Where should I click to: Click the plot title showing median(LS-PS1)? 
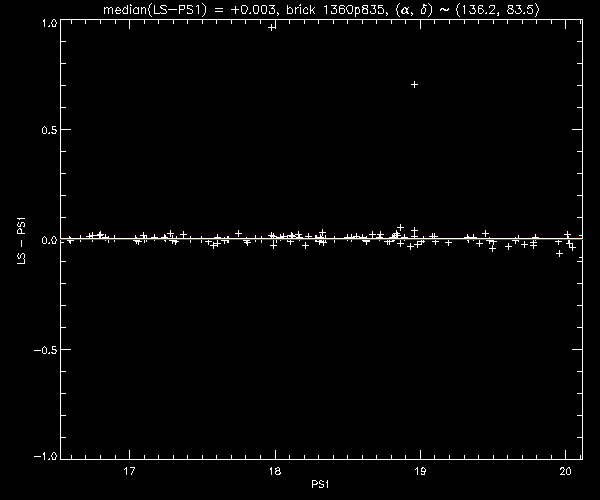tap(321, 9)
